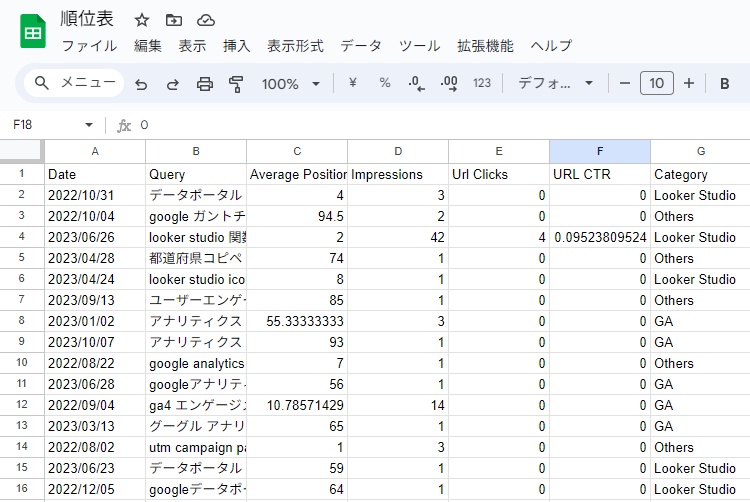Toggle bold formatting B button
The height and width of the screenshot is (502, 750).
[x=725, y=84]
